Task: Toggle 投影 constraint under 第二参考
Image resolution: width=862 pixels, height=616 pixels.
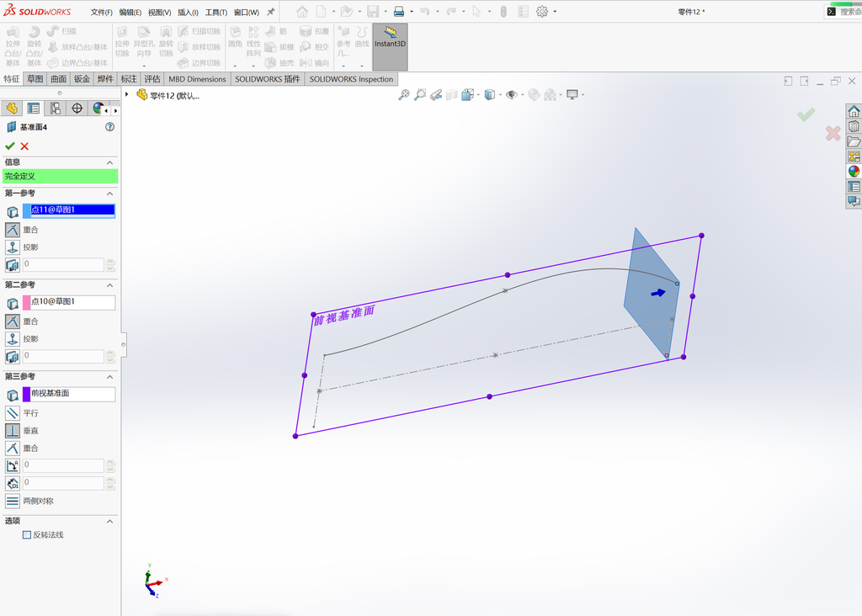Action: (x=13, y=339)
